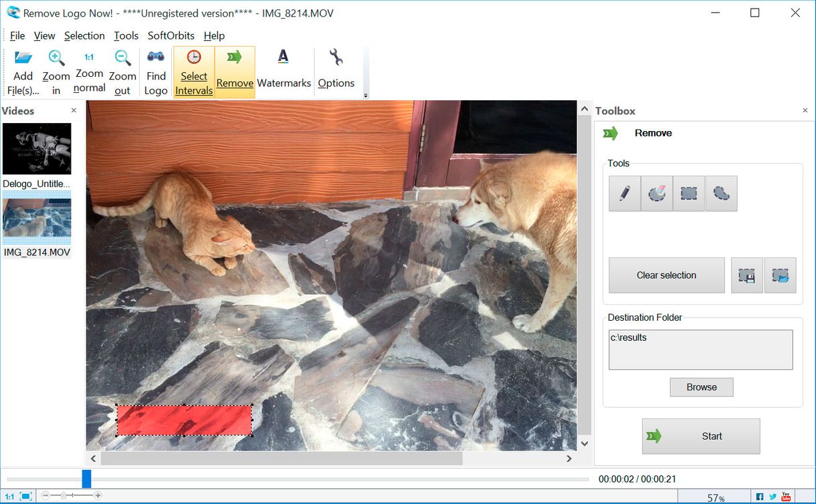Select the pencil marker tool
The width and height of the screenshot is (816, 504).
(624, 193)
